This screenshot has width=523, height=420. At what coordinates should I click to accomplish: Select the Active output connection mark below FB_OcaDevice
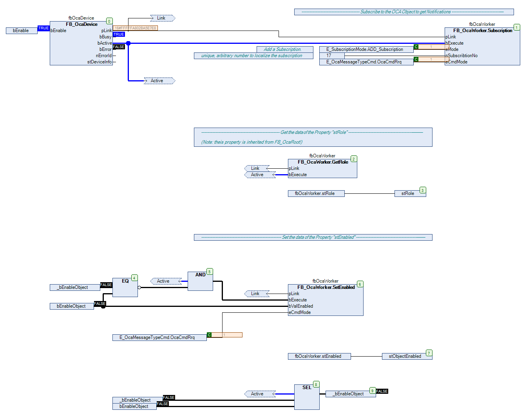point(159,81)
